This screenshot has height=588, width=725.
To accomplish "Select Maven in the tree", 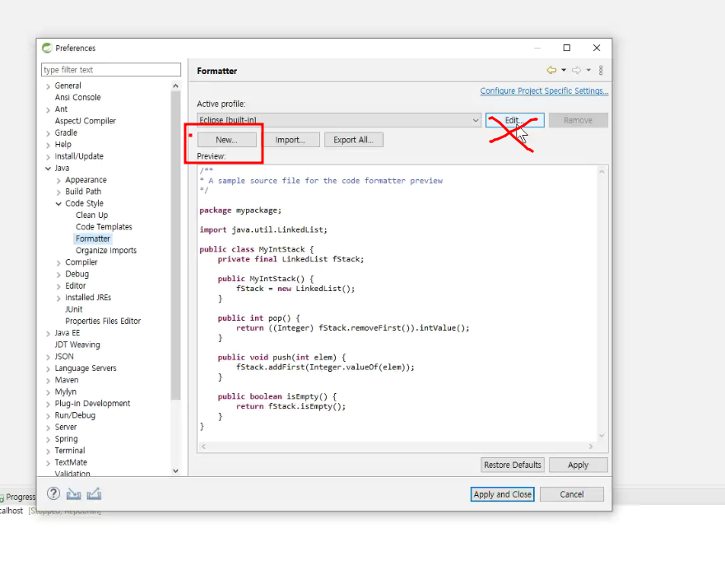I will [67, 380].
